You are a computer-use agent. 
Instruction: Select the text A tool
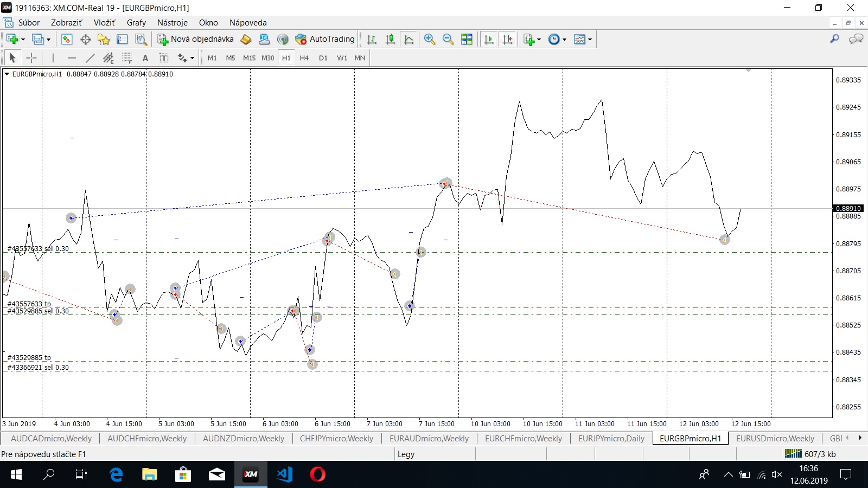[x=145, y=58]
